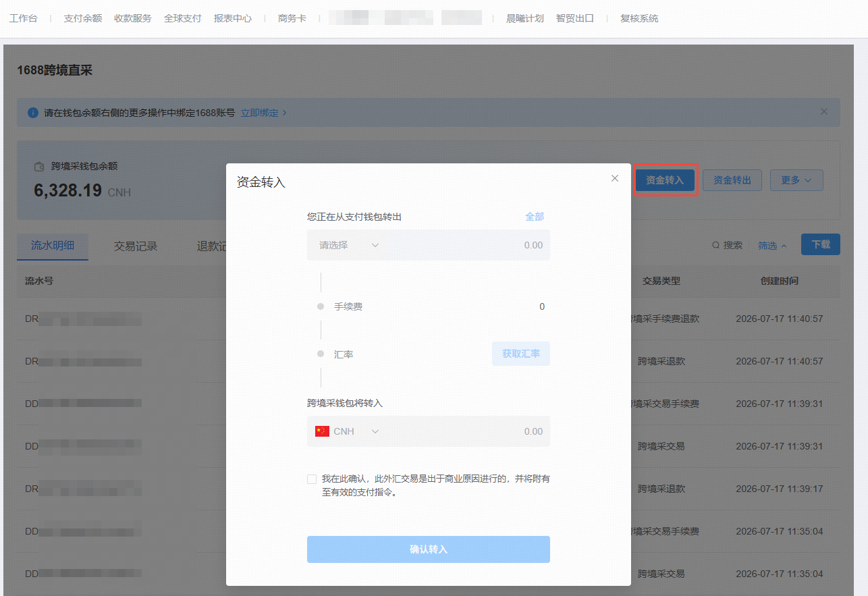Open the 更多 dropdown menu
Image resolution: width=868 pixels, height=596 pixels.
pos(796,180)
